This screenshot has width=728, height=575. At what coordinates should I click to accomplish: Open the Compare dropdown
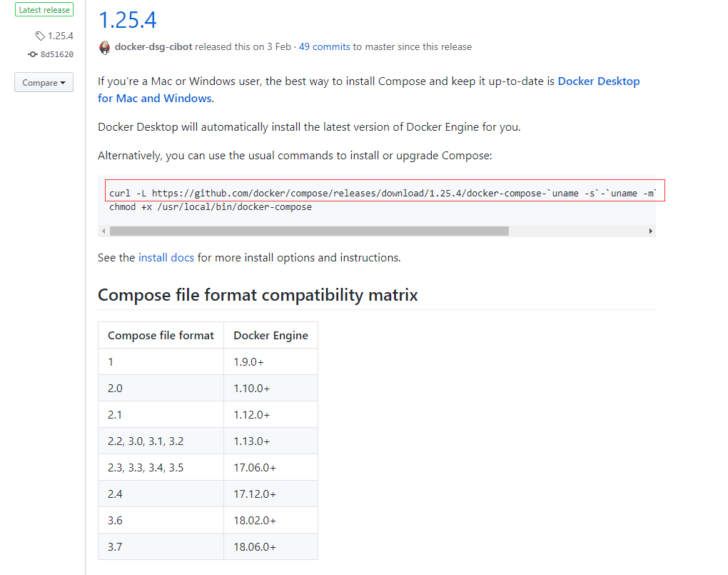click(x=44, y=83)
